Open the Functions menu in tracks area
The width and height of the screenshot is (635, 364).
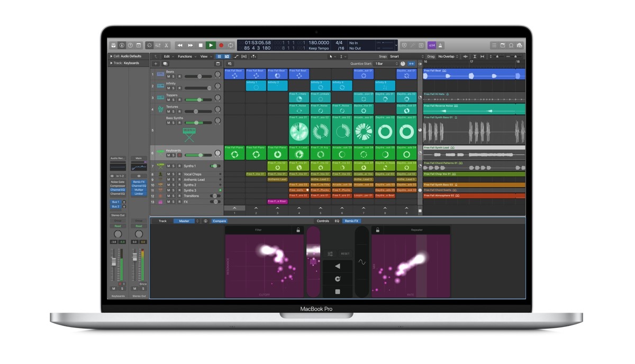186,57
